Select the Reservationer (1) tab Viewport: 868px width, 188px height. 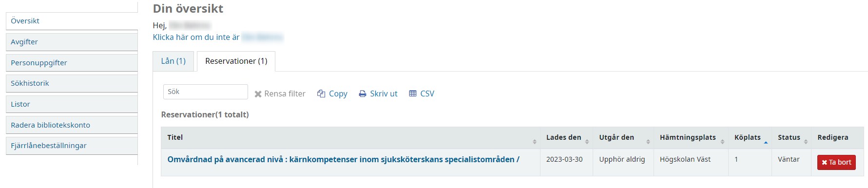(x=236, y=61)
